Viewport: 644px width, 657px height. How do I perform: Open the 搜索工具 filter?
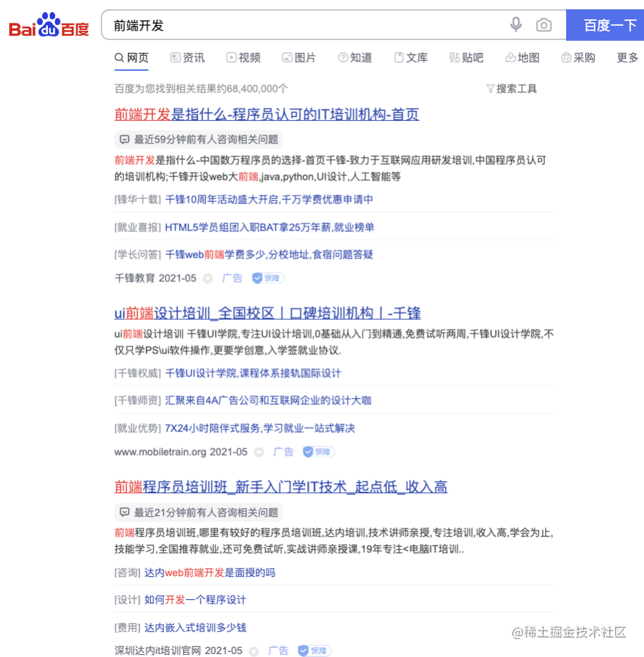click(x=511, y=89)
